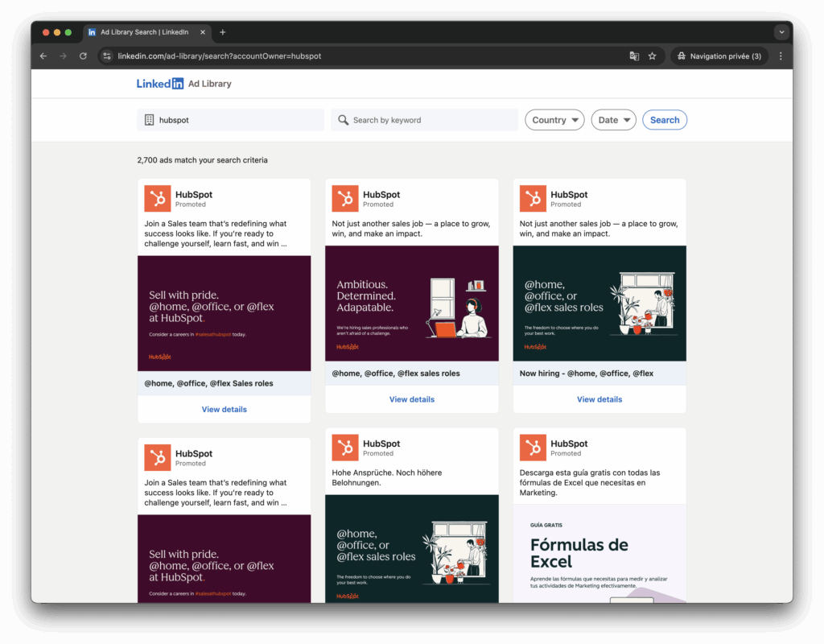The height and width of the screenshot is (644, 824).
Task: Click the HubSpot logo on the first ad card
Action: click(x=158, y=199)
